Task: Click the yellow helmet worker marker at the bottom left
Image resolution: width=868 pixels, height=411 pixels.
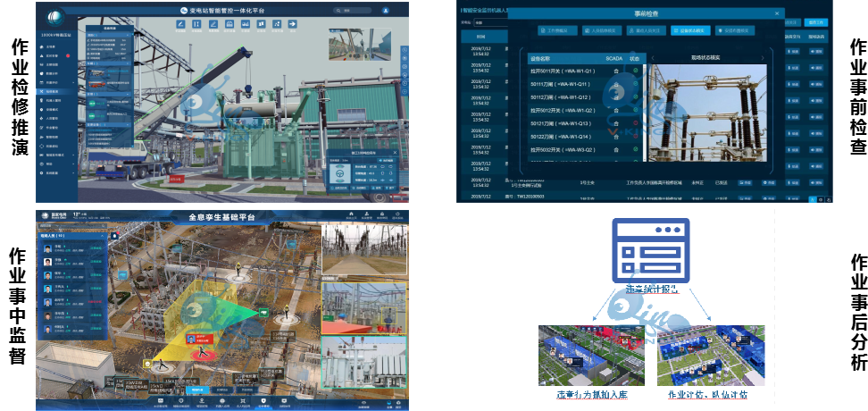Action: 148,364
